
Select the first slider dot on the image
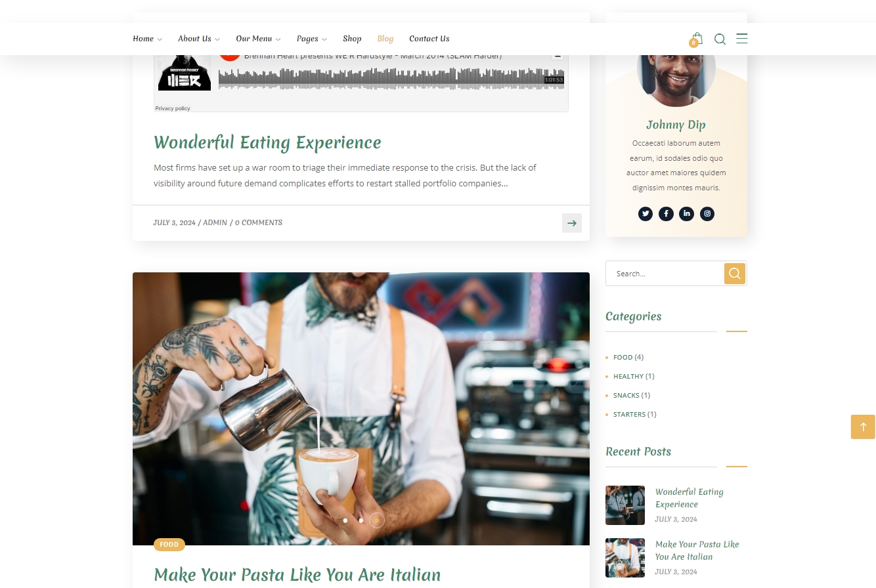click(x=345, y=520)
